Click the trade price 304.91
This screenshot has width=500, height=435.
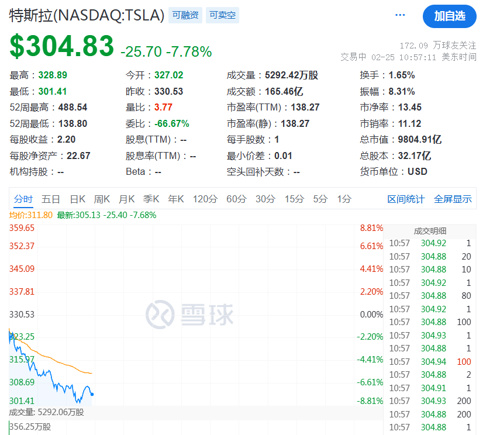(433, 388)
